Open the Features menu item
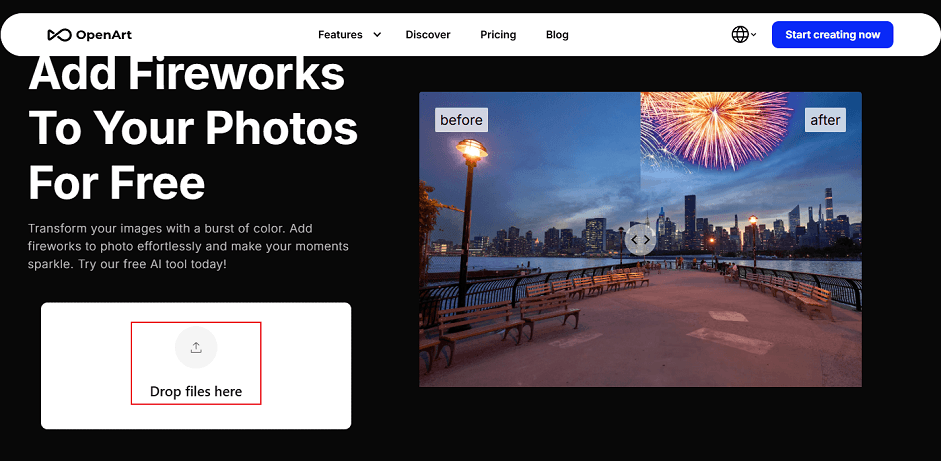 (340, 35)
